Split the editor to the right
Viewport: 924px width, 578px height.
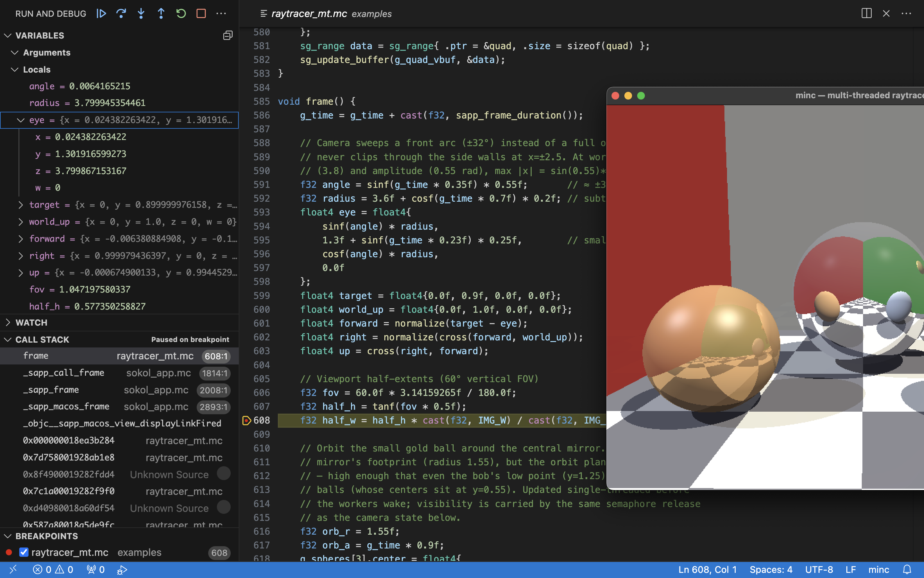coord(866,14)
